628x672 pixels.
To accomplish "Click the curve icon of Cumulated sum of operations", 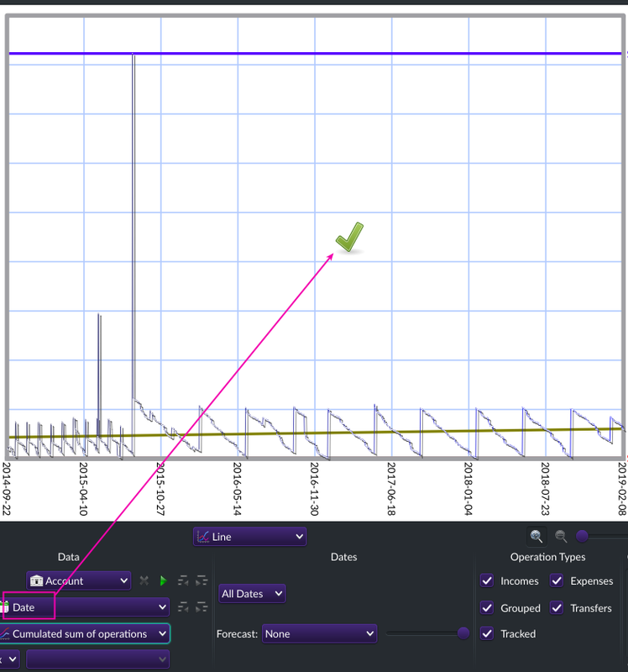I will 5,633.
